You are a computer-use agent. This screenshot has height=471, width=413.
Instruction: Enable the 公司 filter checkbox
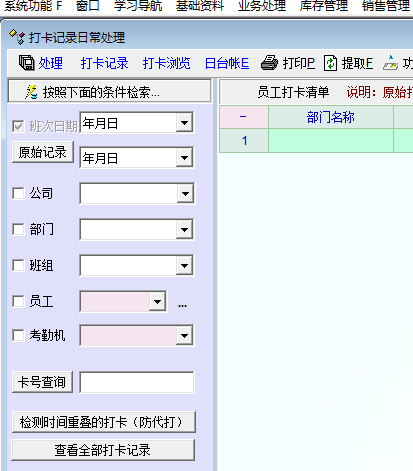click(x=18, y=193)
